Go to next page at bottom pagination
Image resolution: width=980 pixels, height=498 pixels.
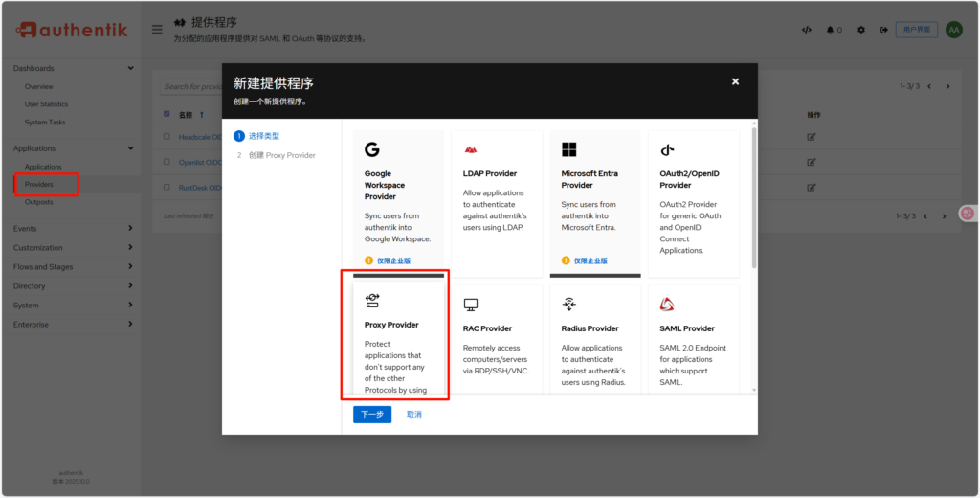(x=945, y=215)
